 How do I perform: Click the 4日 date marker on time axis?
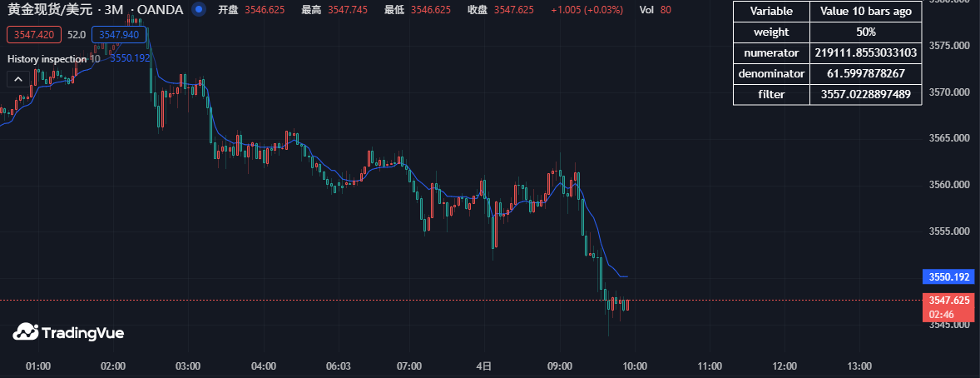[x=485, y=366]
